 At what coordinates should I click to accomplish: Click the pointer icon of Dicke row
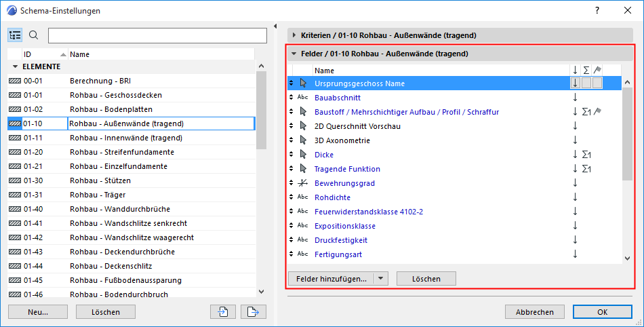point(303,155)
